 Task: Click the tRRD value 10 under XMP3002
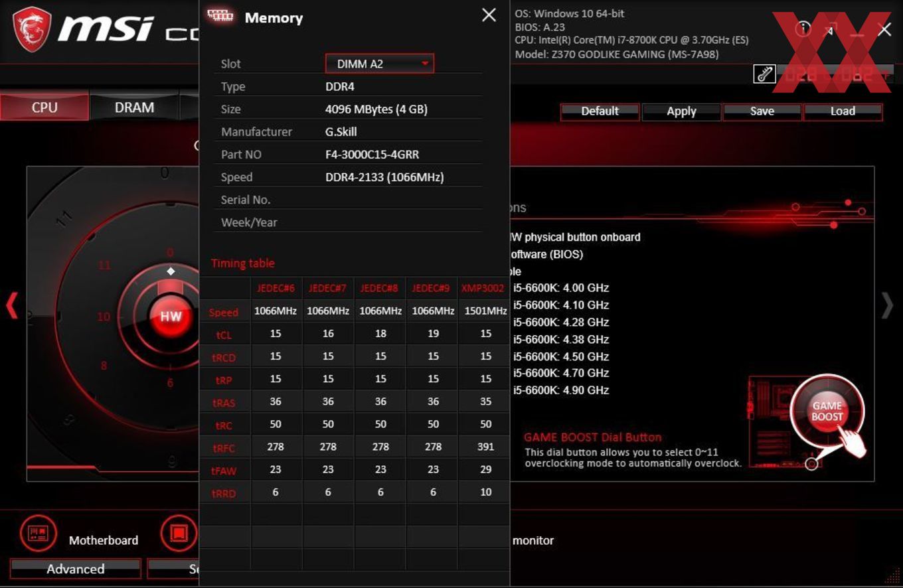click(x=485, y=492)
